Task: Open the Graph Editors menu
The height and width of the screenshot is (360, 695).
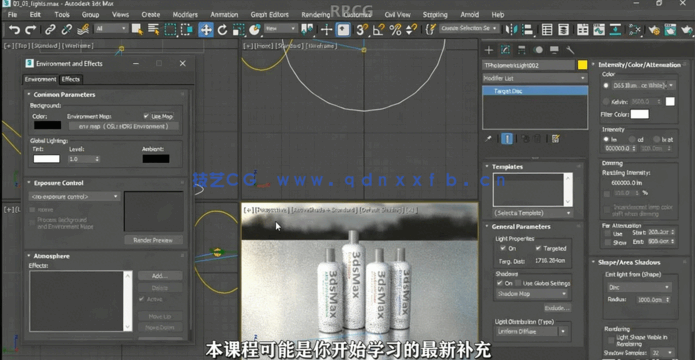Action: click(x=269, y=15)
